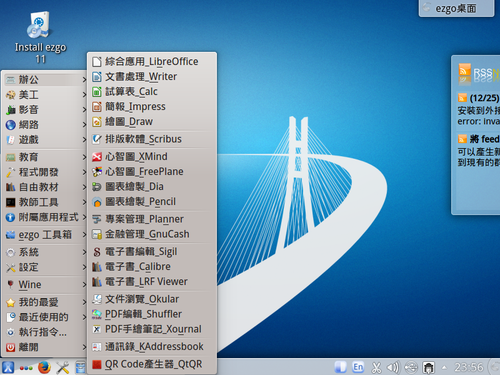Click the removable device notifier tray icon
This screenshot has width=500, height=375.
(x=411, y=368)
